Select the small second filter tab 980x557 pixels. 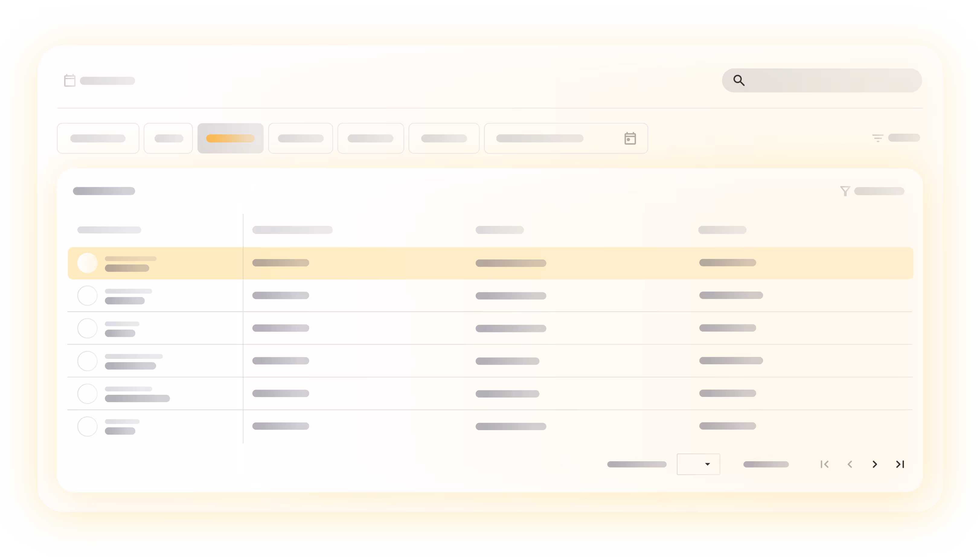pos(168,138)
